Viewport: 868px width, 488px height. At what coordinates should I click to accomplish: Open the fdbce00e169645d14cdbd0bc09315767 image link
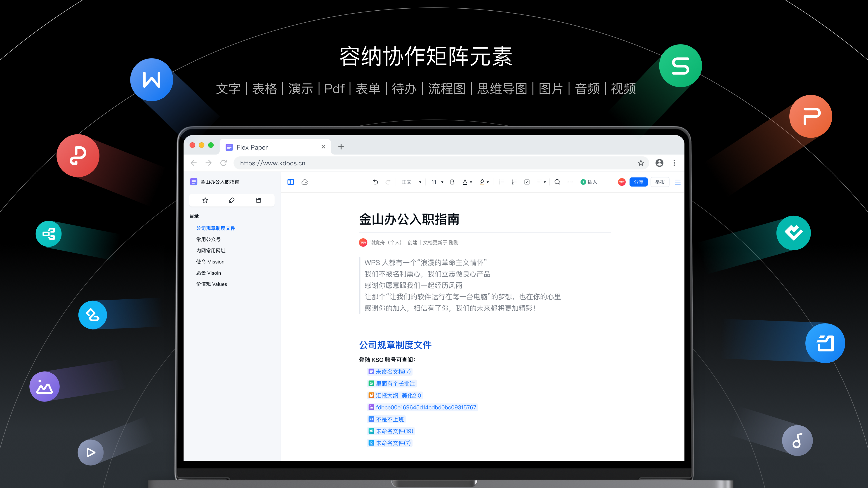click(x=422, y=407)
